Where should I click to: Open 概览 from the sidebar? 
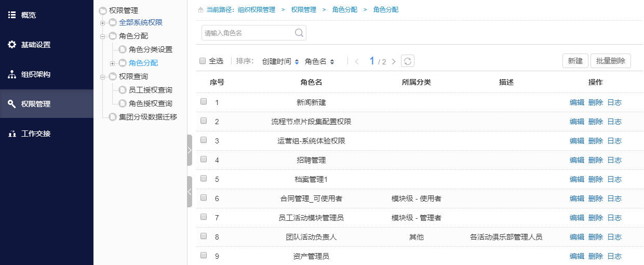29,15
